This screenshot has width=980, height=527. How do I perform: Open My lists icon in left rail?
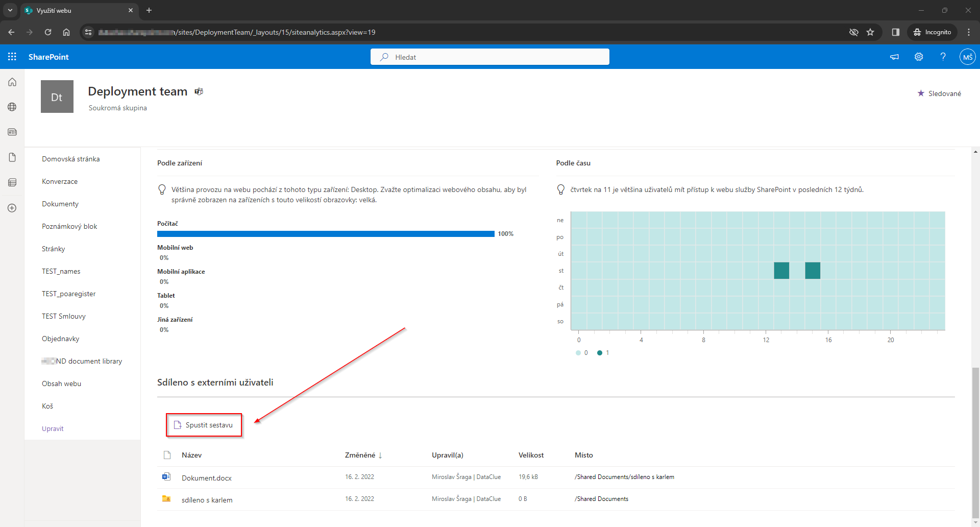tap(12, 182)
